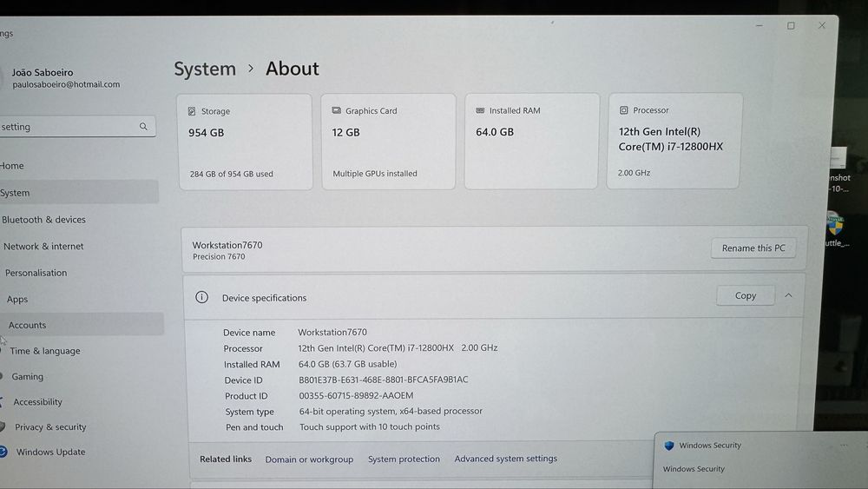The image size is (868, 489).
Task: Minimize the Settings window
Action: tap(759, 25)
